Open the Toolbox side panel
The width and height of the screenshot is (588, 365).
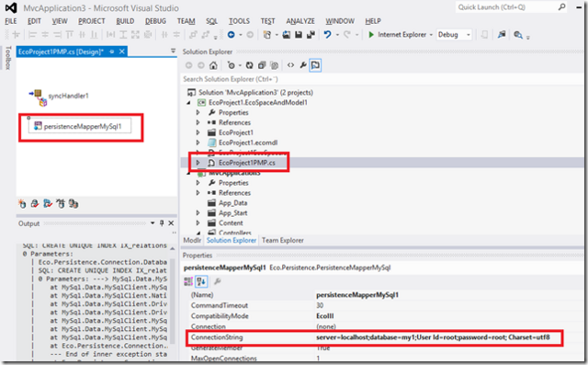8,58
